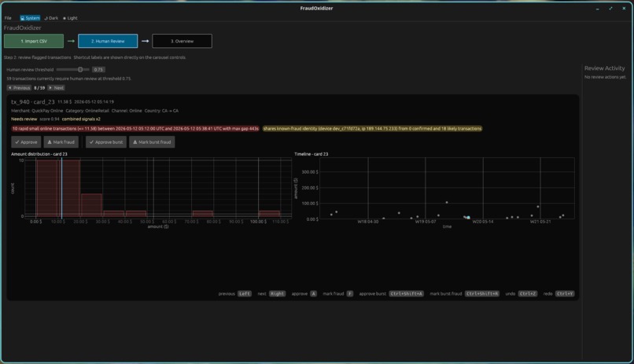Viewport: 634px width, 364px height.
Task: Click the Ctrl+Shift+A approve burst shortcut label
Action: tap(407, 294)
